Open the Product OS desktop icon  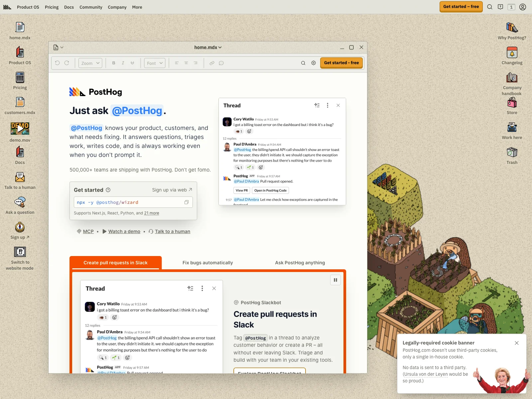click(x=20, y=56)
